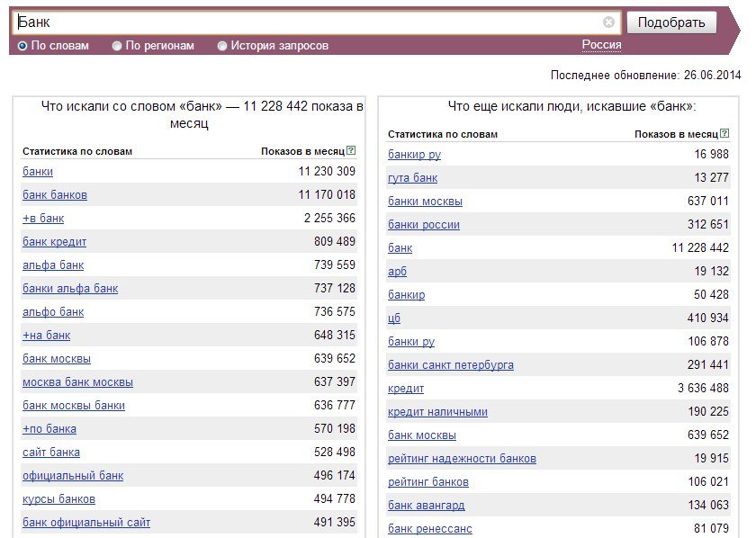
Task: Open the 'банк авангард' related link
Action: [427, 506]
